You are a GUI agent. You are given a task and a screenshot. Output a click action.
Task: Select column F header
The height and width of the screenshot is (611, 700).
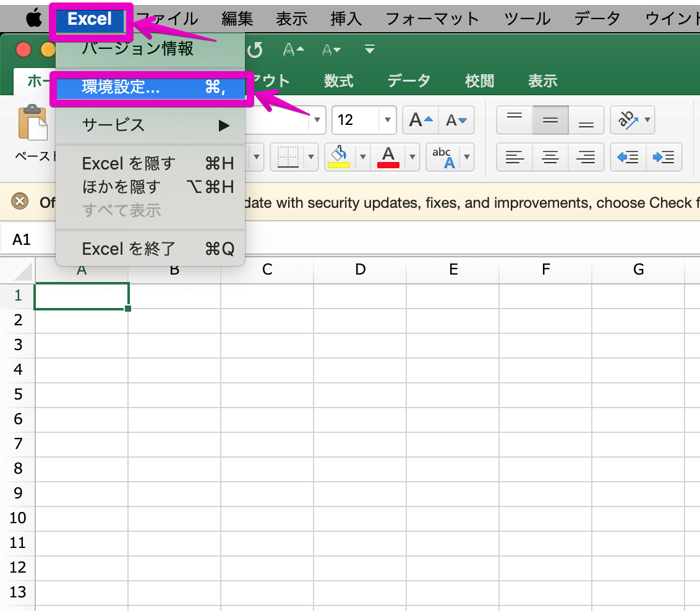coord(545,270)
